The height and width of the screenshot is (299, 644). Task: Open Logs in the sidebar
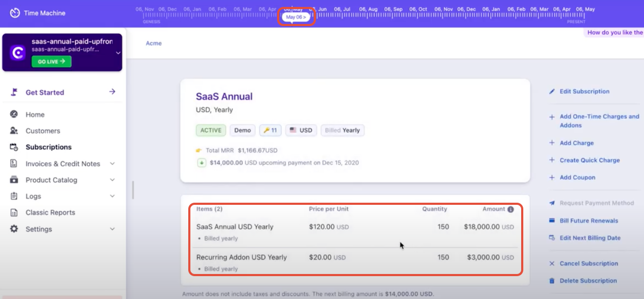34,196
